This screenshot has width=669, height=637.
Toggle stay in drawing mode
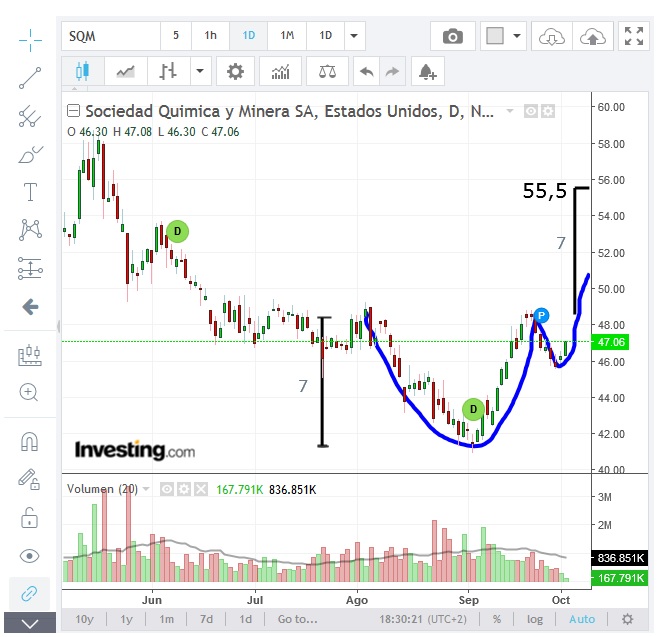[x=29, y=479]
